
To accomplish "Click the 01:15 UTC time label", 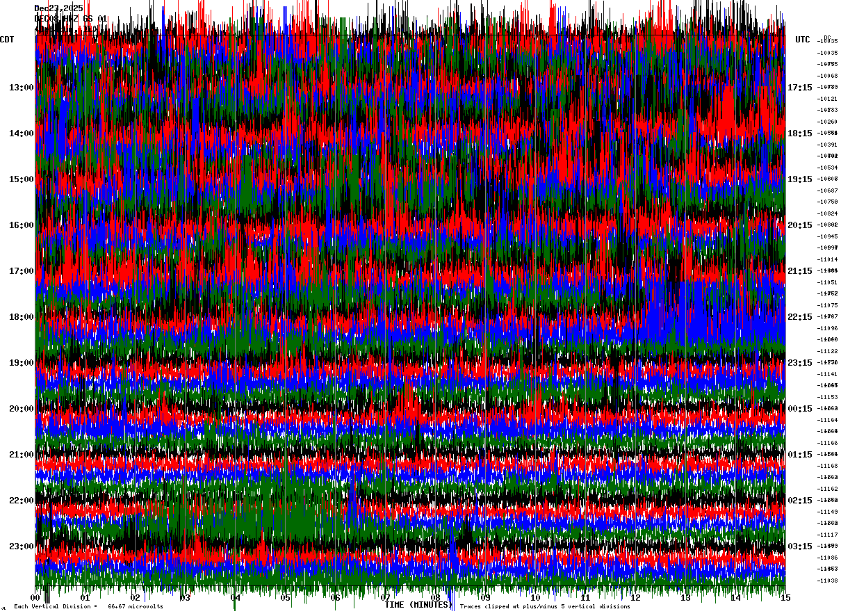I will pos(800,455).
